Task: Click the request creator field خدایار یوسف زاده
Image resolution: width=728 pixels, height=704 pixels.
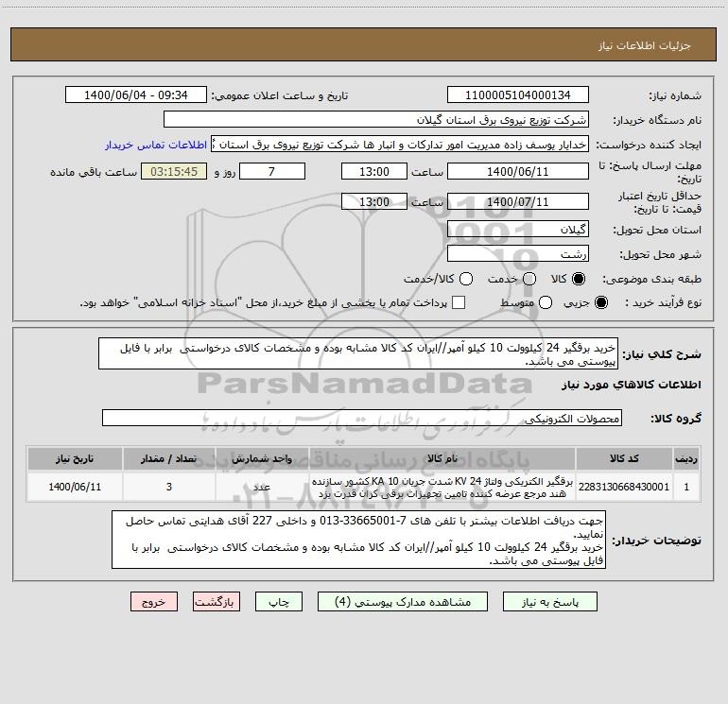Action: point(400,145)
